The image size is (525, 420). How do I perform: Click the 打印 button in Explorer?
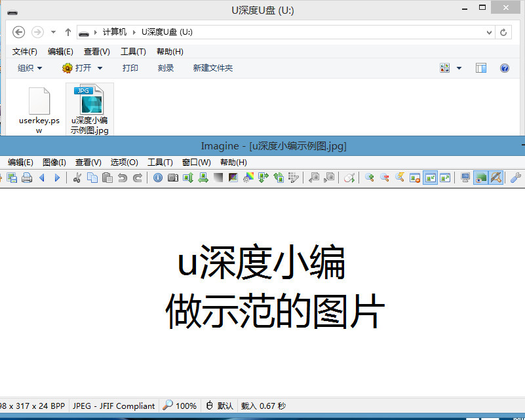[x=130, y=68]
